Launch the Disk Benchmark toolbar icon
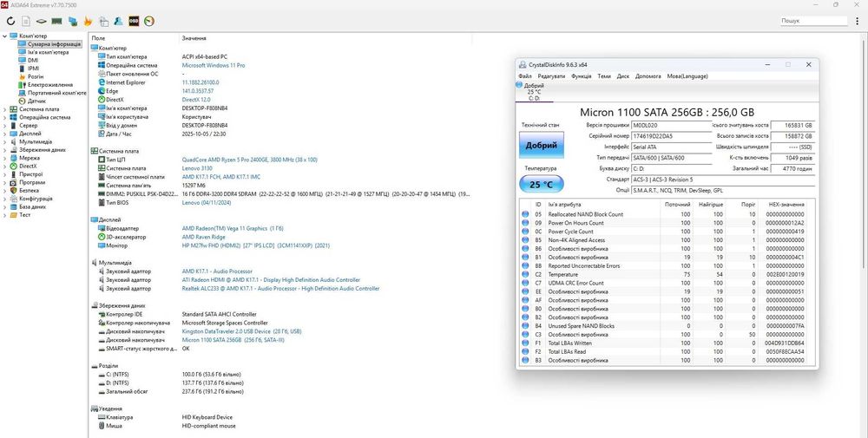This screenshot has width=868, height=438. (41, 21)
